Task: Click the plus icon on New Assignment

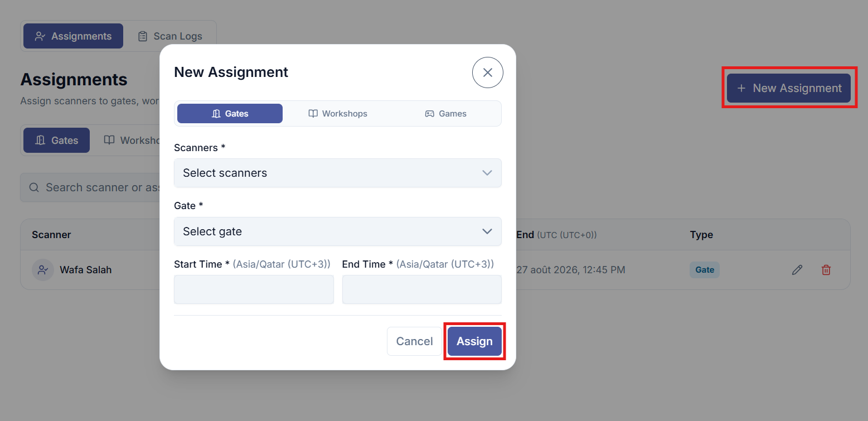Action: pos(741,88)
